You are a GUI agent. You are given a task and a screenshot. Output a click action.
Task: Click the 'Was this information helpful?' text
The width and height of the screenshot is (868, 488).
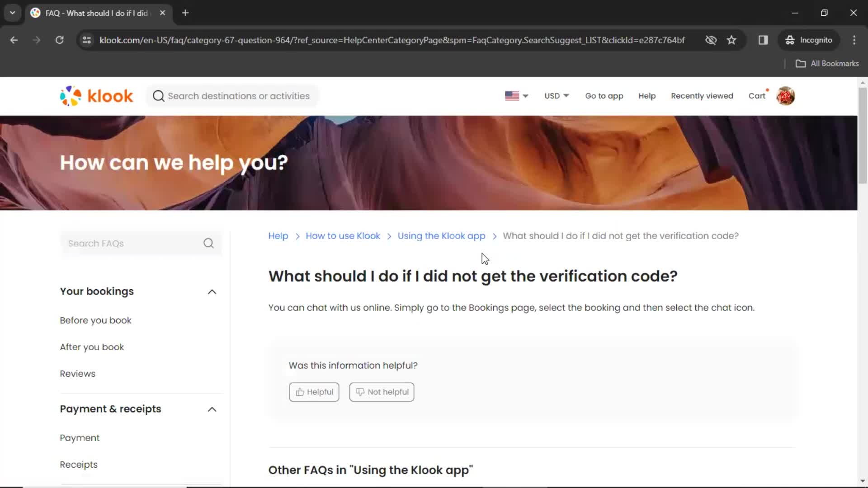pyautogui.click(x=353, y=365)
